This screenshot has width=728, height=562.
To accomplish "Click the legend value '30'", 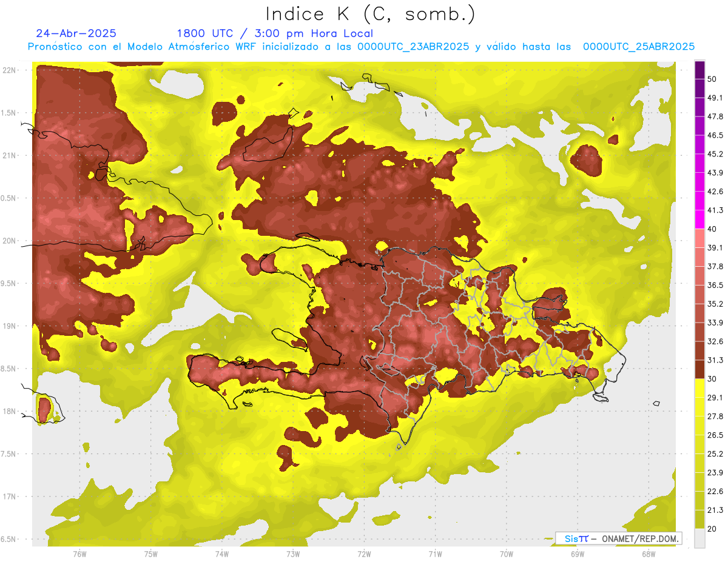I will point(712,379).
